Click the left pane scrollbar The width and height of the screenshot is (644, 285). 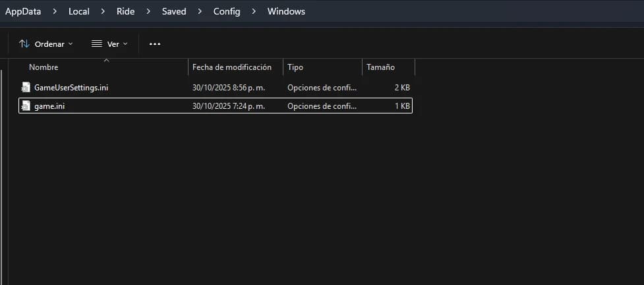tap(1, 177)
